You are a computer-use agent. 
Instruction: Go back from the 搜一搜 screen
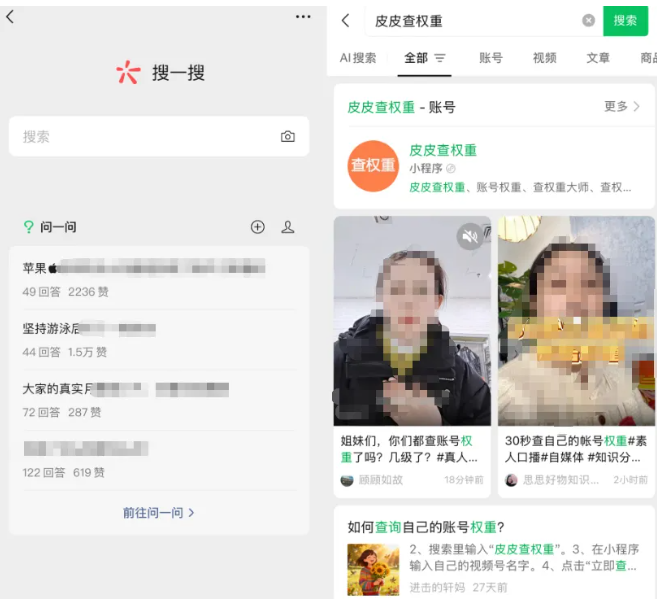coord(10,17)
